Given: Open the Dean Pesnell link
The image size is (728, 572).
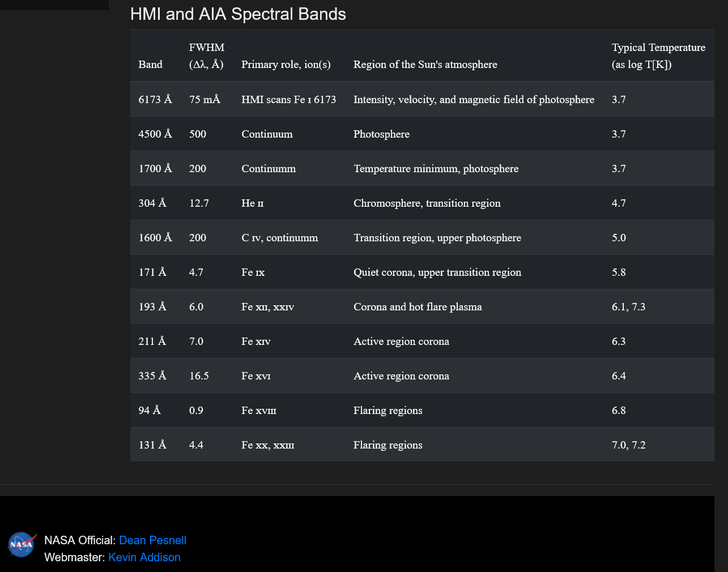Looking at the screenshot, I should point(152,540).
